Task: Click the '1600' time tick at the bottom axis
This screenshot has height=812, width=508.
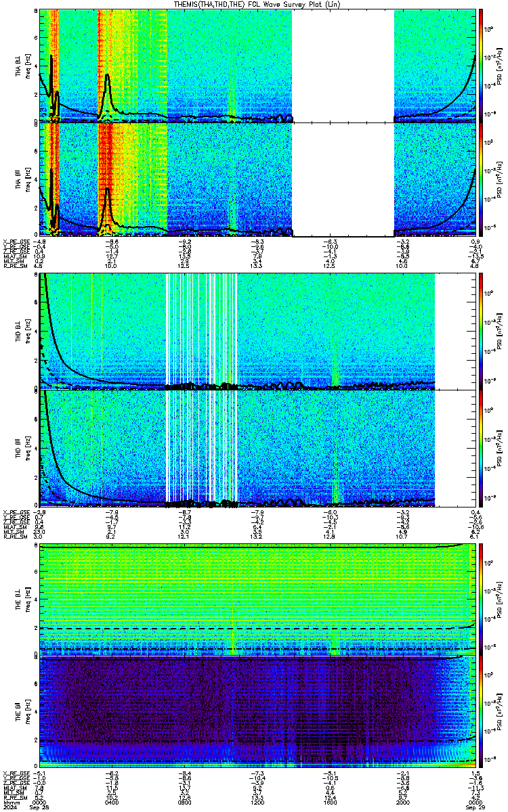Action: pos(331,803)
